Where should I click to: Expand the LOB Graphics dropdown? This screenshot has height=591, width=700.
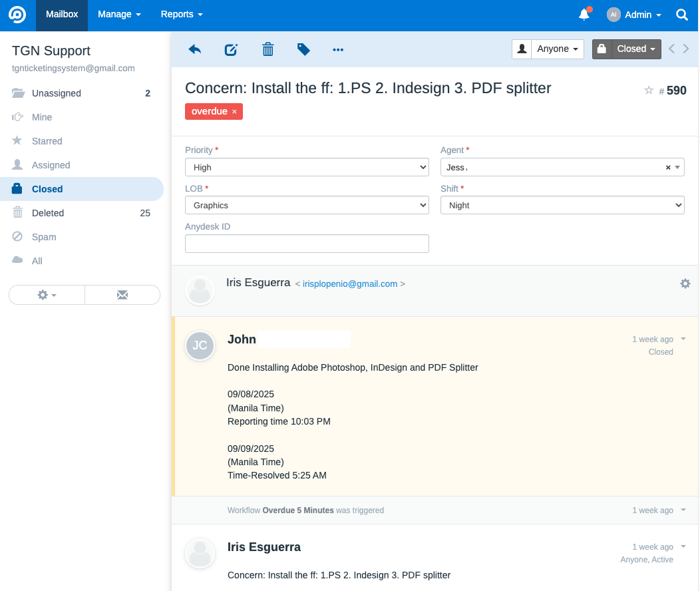307,206
